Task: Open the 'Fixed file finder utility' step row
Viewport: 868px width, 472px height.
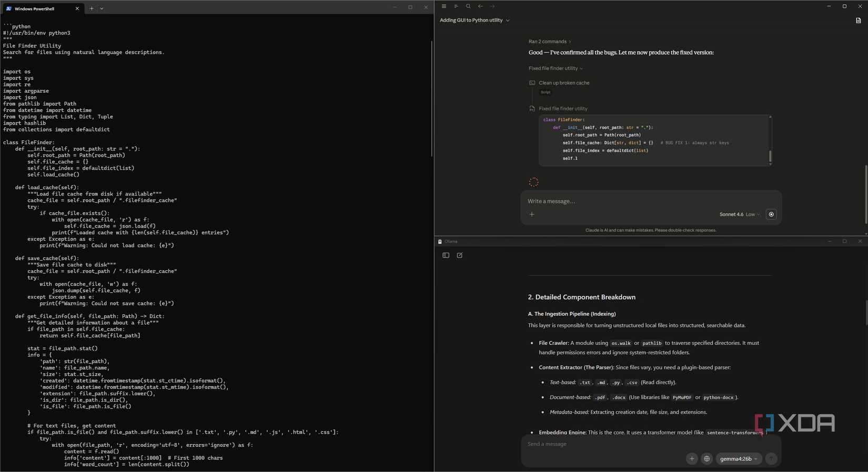Action: tap(563, 109)
